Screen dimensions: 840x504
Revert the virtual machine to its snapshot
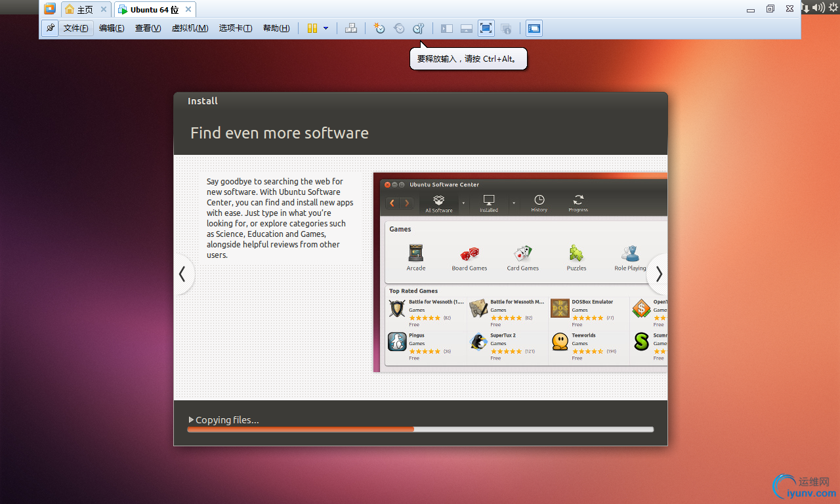point(399,28)
